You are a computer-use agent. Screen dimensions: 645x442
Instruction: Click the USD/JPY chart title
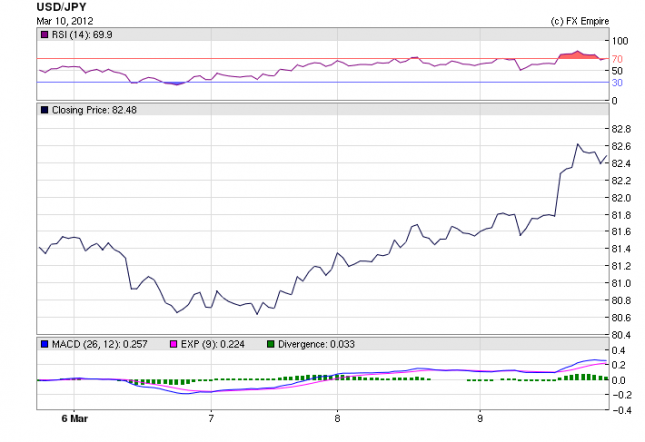click(x=61, y=7)
